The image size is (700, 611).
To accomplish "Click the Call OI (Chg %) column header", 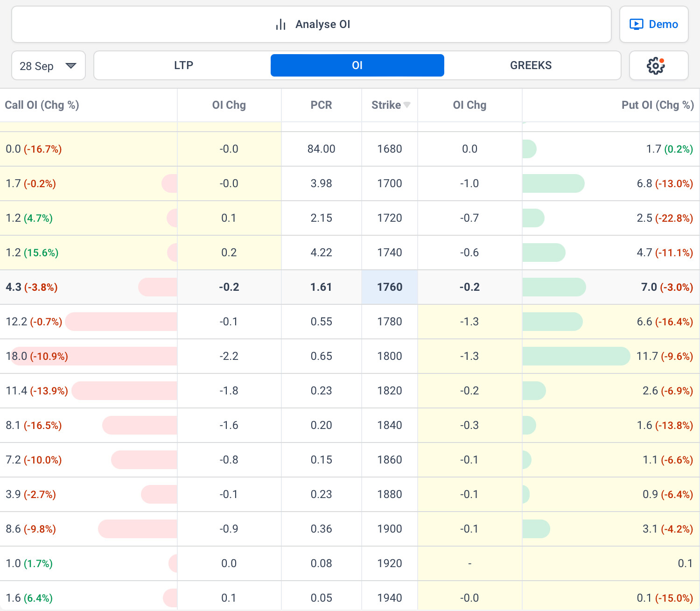I will point(42,105).
